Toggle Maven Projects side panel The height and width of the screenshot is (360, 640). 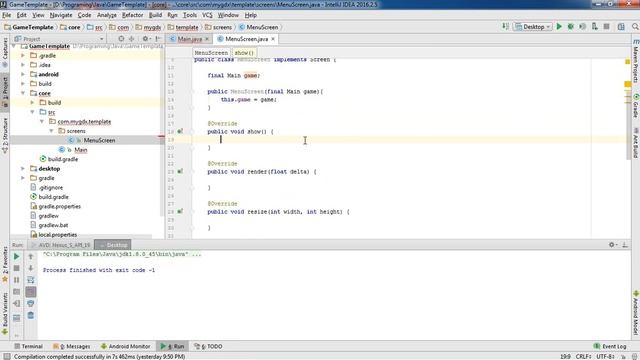[636, 61]
